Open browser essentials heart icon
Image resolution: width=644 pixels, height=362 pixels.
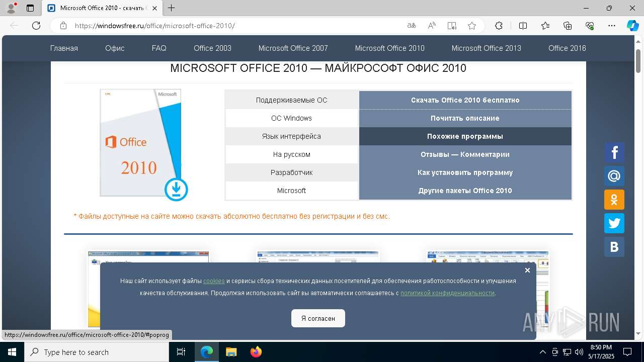(590, 26)
